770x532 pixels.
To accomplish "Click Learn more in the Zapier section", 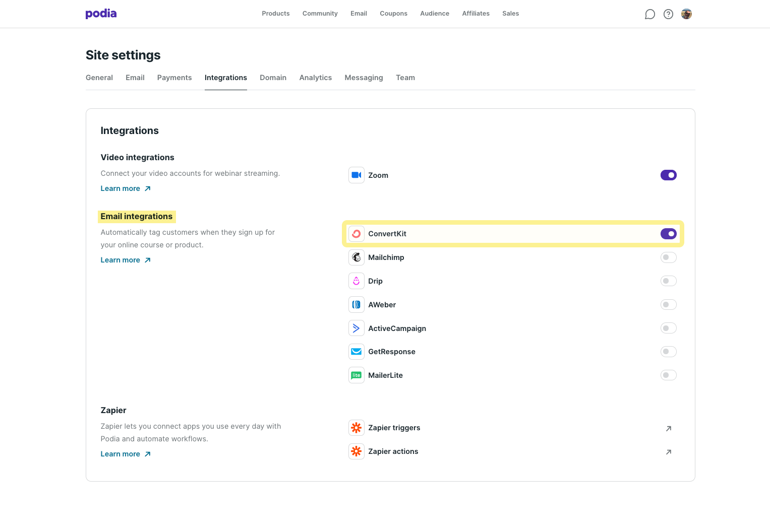I will pyautogui.click(x=120, y=453).
